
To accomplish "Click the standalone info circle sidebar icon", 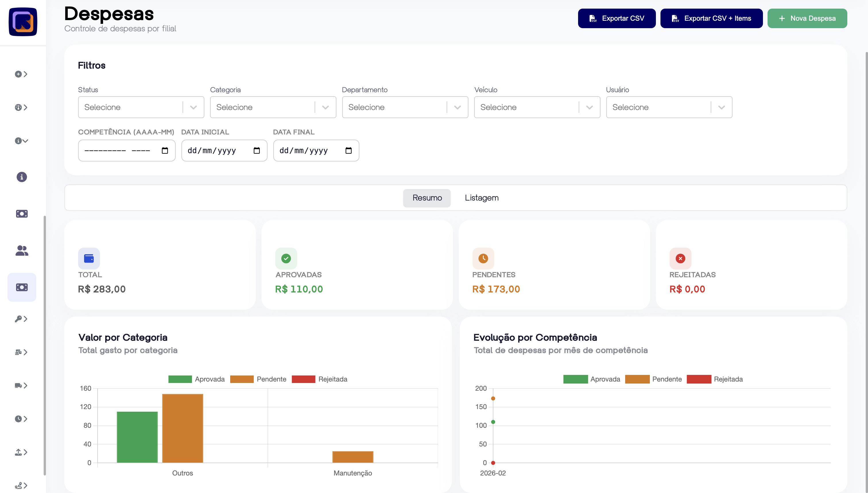I will [22, 177].
